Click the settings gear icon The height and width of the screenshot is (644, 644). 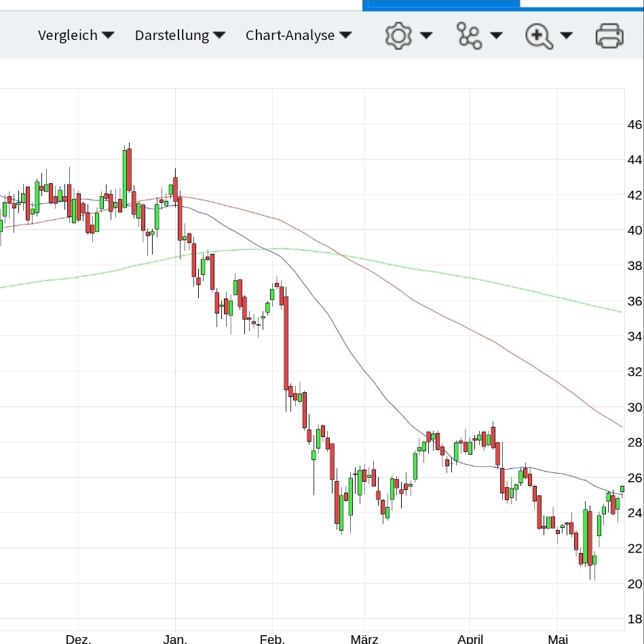pos(398,36)
